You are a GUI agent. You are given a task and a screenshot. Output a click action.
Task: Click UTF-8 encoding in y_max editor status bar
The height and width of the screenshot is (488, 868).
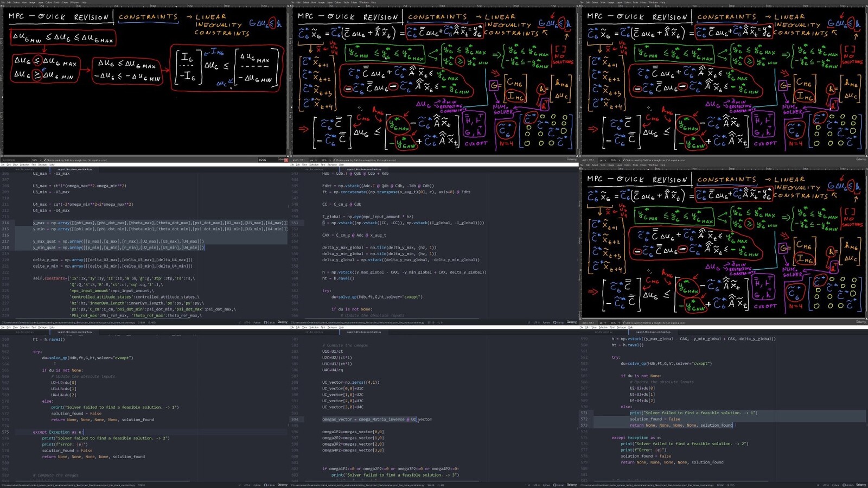point(247,322)
